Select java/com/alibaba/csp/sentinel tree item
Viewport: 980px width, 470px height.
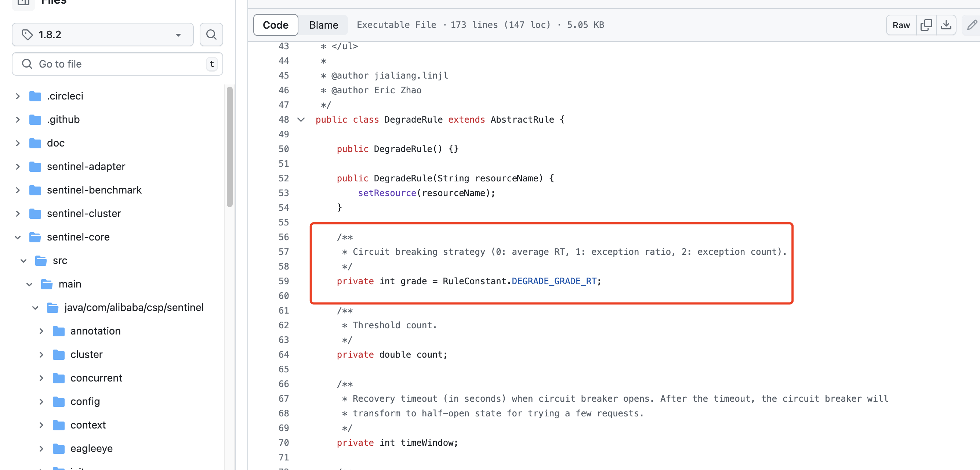(134, 307)
